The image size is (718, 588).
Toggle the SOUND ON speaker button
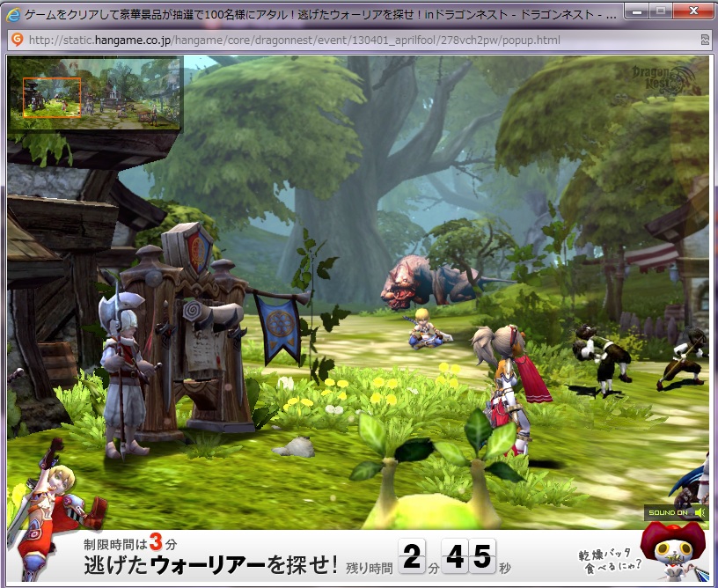click(677, 512)
